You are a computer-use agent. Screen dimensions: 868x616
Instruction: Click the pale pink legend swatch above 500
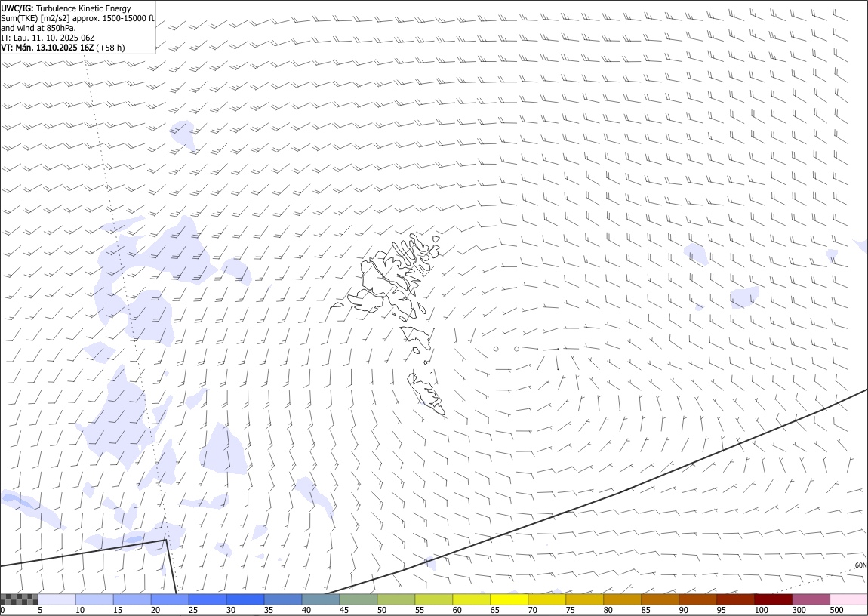(849, 599)
